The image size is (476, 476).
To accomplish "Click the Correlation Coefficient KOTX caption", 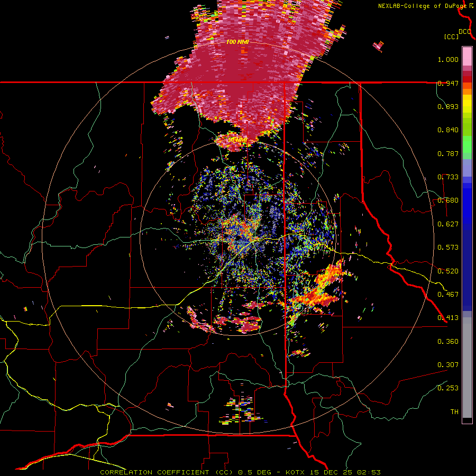I will click(240, 472).
